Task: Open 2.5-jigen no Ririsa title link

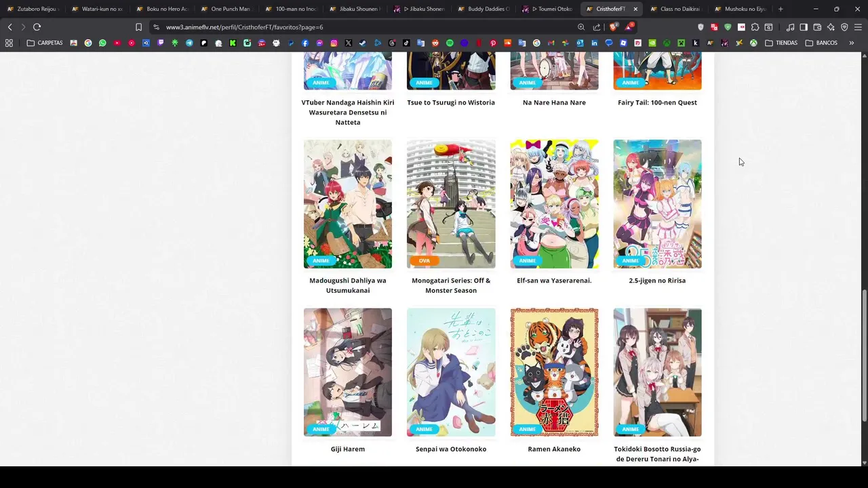Action: (657, 281)
